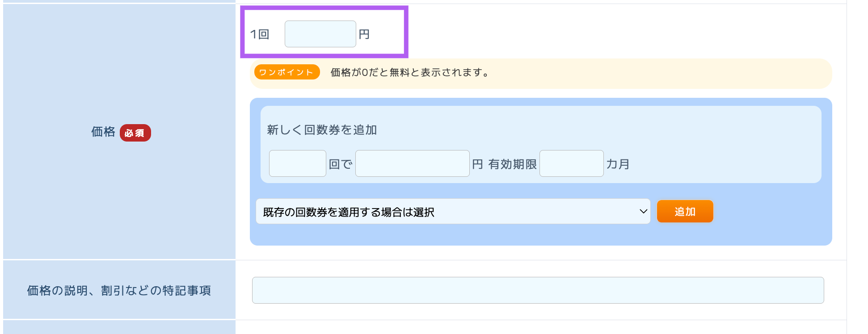Click the chevron arrow of the 回数券 dropdown

pyautogui.click(x=643, y=212)
